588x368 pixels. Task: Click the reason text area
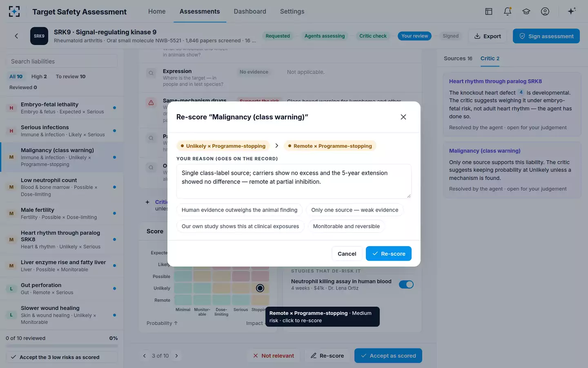pos(294,181)
